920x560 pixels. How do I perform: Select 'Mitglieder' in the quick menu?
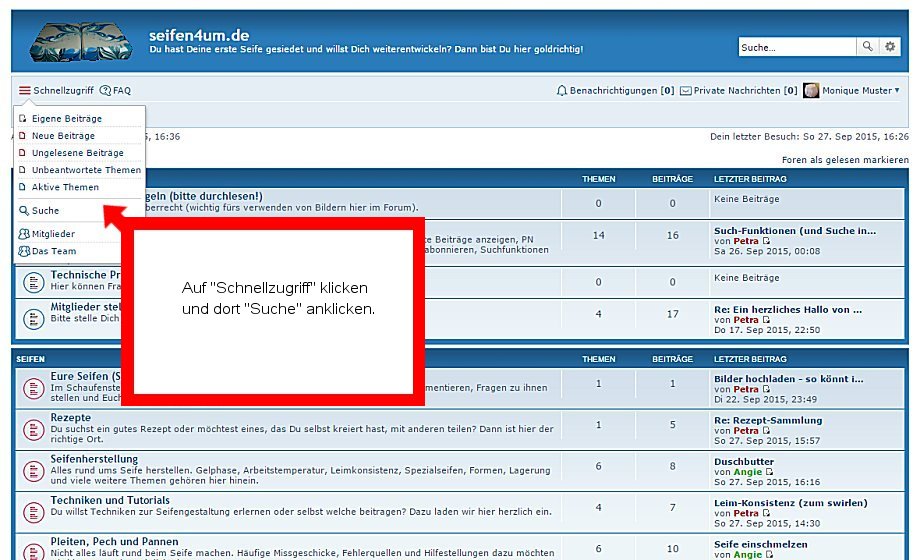(x=53, y=234)
